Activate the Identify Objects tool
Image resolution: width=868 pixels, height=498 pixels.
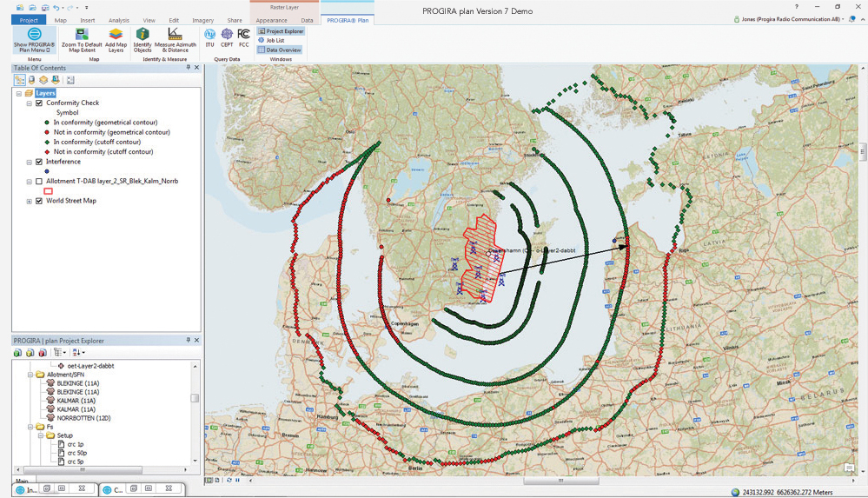[142, 40]
